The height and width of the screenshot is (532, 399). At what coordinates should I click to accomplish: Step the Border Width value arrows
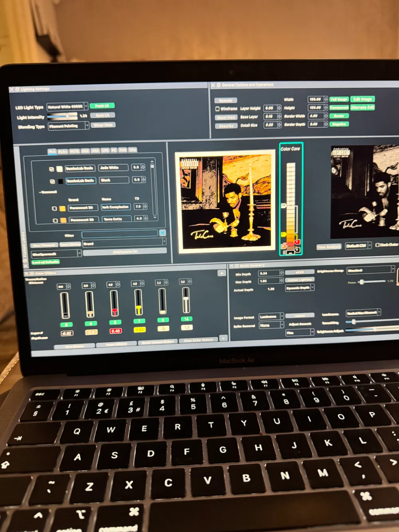click(x=326, y=116)
